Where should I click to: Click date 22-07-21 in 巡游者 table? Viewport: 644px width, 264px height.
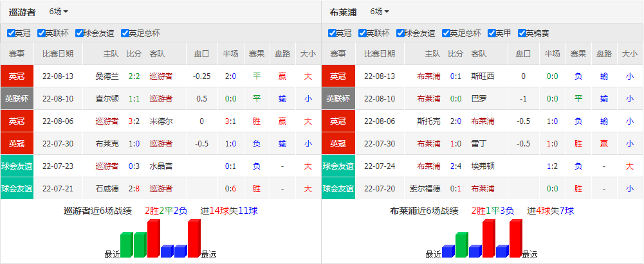[x=59, y=189]
